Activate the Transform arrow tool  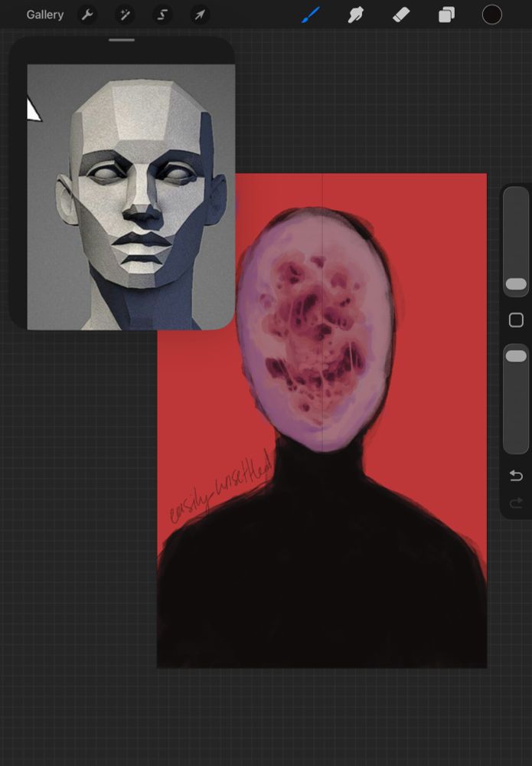(x=200, y=15)
